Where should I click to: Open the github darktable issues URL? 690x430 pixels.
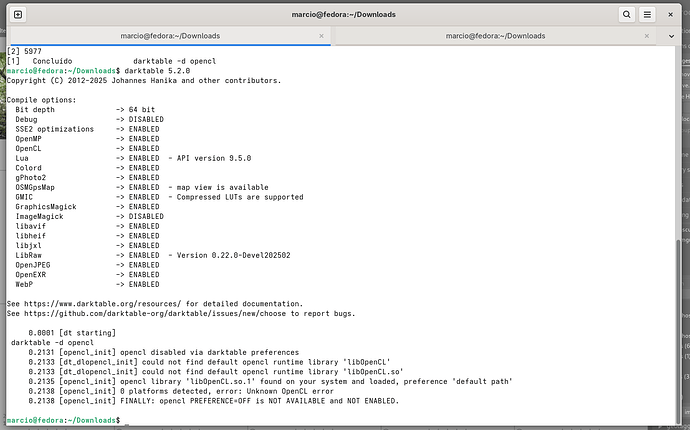pos(155,313)
